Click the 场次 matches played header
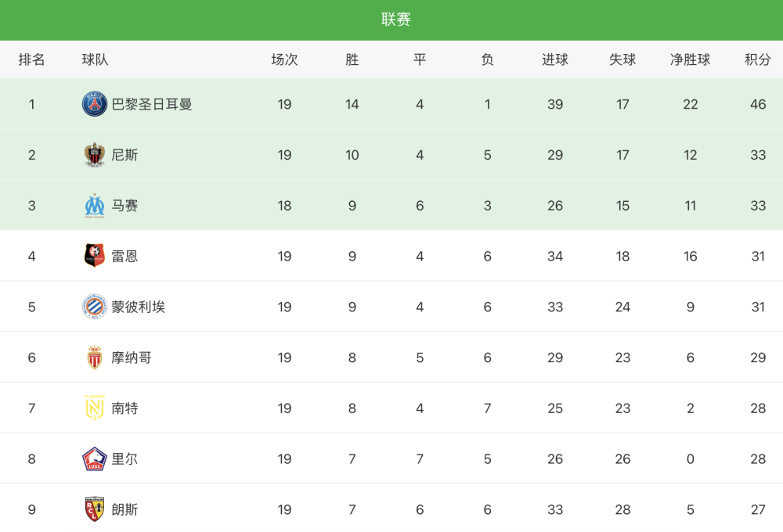The image size is (783, 532). [x=284, y=59]
